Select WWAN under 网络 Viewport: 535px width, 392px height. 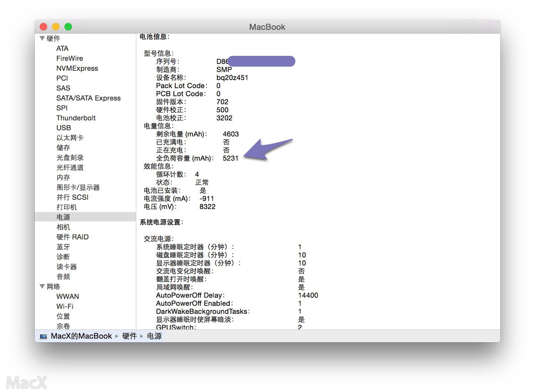pos(68,297)
